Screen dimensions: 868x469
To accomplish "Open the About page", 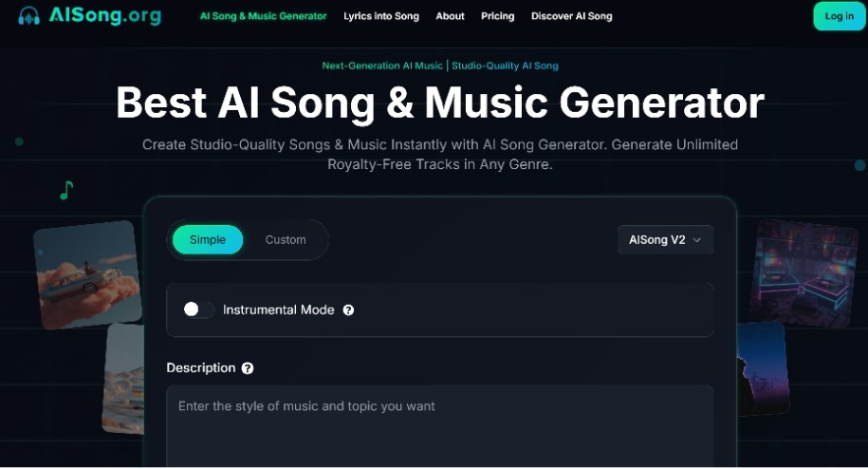I will (450, 16).
